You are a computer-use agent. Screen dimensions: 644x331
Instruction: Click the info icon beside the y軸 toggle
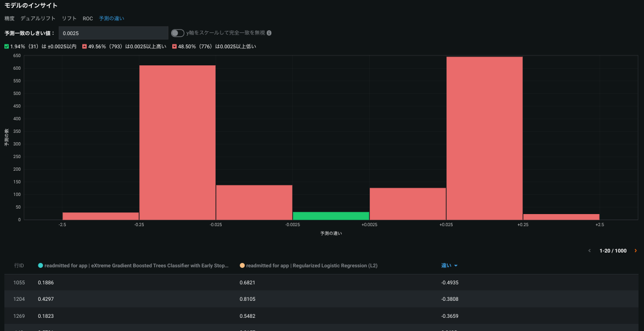(x=269, y=33)
